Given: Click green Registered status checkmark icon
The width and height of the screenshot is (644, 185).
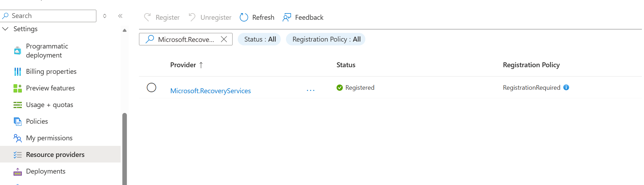Looking at the screenshot, I should click(340, 88).
